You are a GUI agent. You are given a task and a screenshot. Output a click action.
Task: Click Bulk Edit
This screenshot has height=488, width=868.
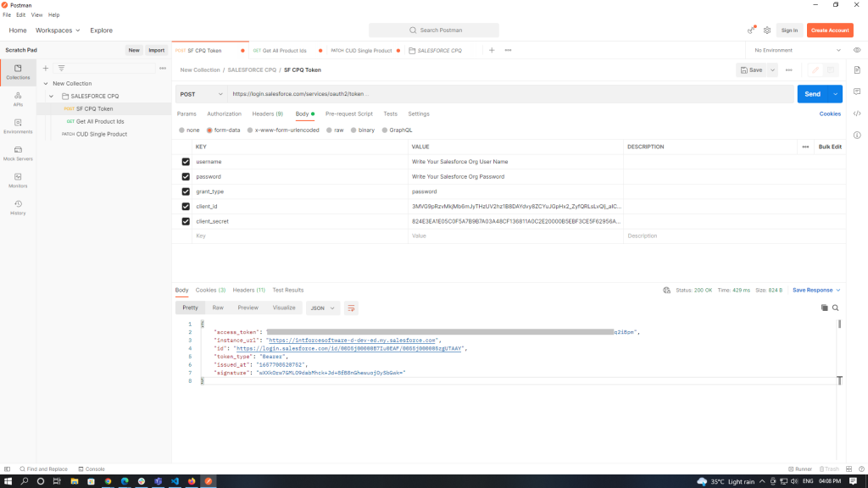pos(830,147)
